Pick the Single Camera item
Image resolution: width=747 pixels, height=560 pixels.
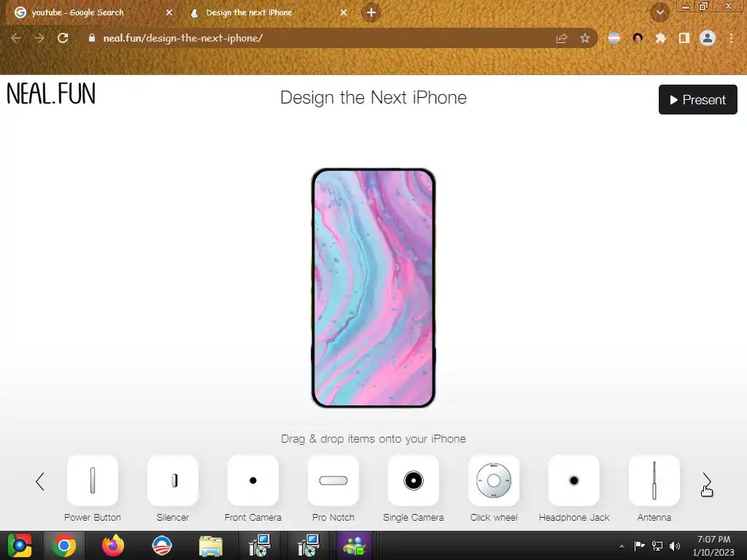point(414,480)
